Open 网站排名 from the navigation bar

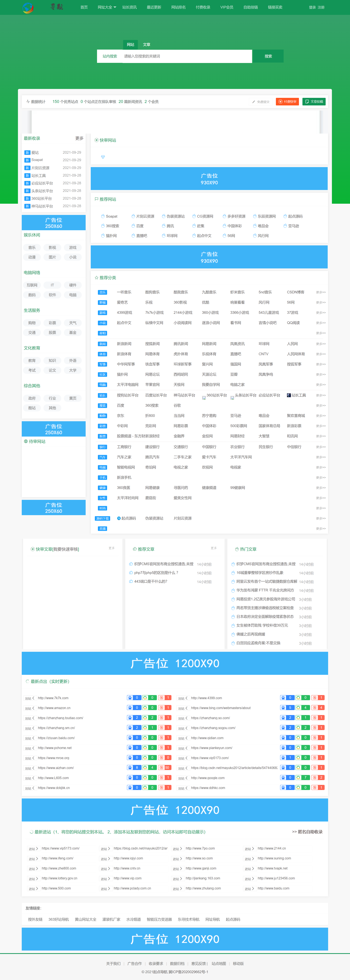coord(178,7)
